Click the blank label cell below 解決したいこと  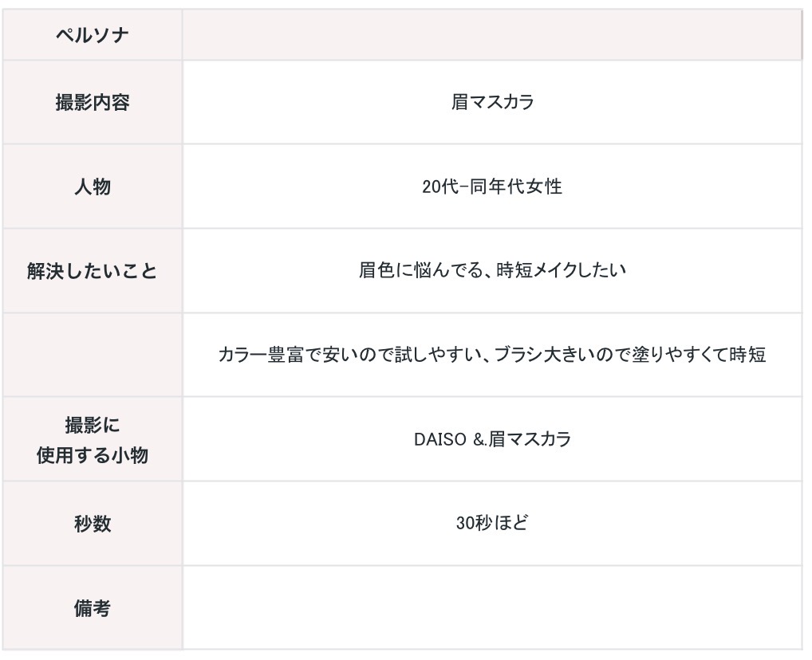[x=92, y=355]
